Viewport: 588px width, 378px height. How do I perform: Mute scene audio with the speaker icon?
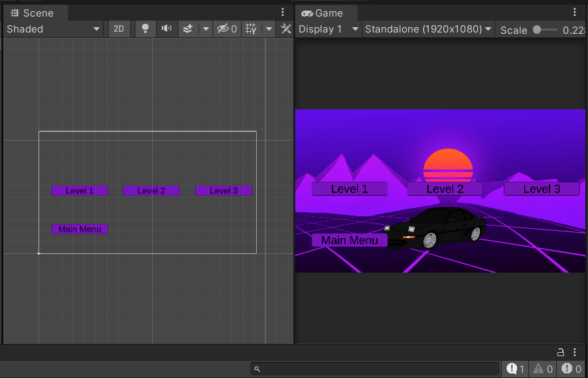click(167, 29)
